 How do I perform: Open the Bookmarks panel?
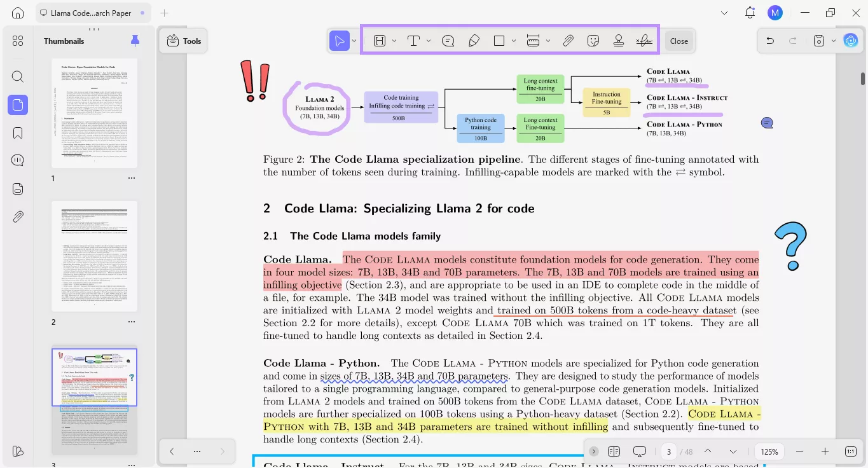17,132
